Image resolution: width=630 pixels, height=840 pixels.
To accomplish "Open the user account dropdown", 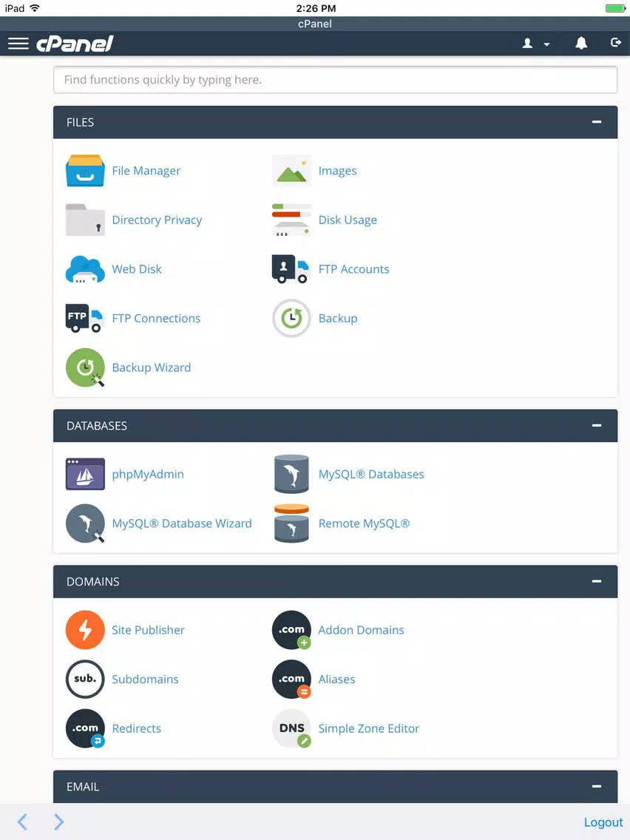I will click(x=535, y=44).
